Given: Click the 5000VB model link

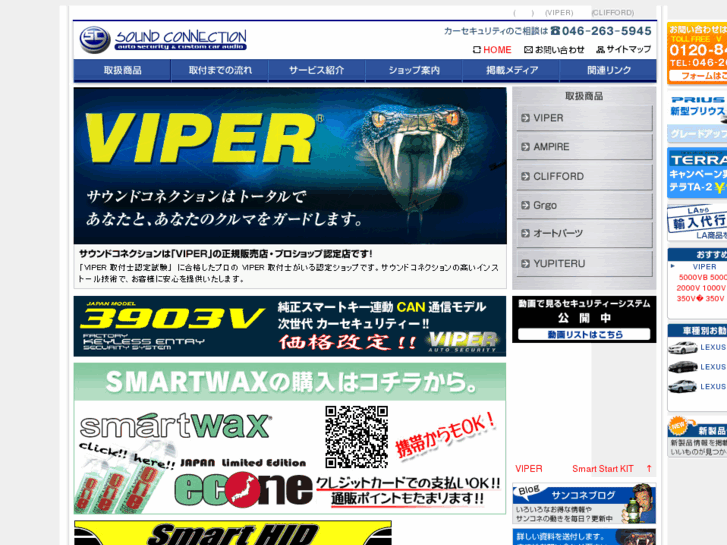Looking at the screenshot, I should click(x=693, y=277).
